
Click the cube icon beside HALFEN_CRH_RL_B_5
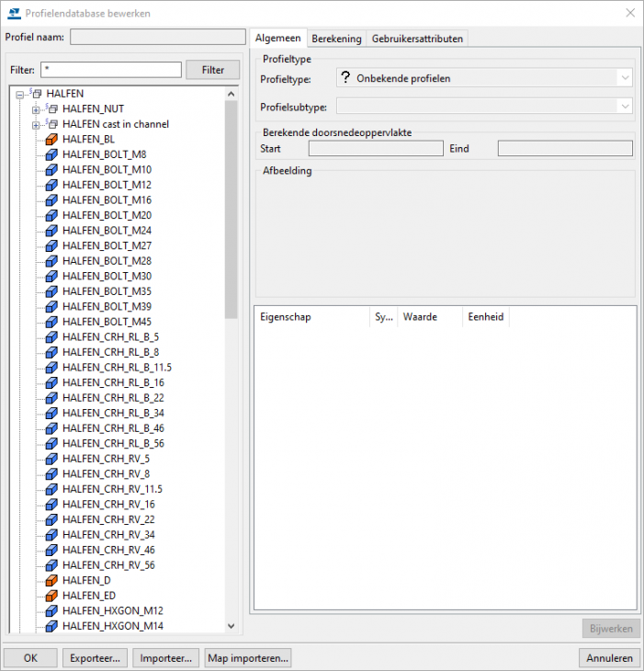pyautogui.click(x=51, y=337)
